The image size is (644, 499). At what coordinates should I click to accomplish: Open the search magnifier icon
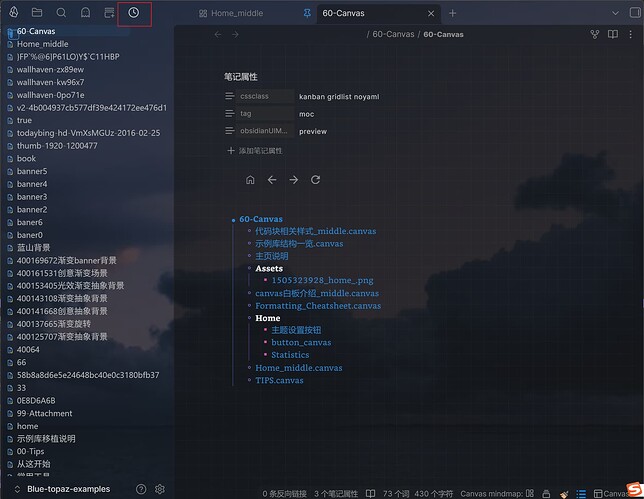pos(62,13)
